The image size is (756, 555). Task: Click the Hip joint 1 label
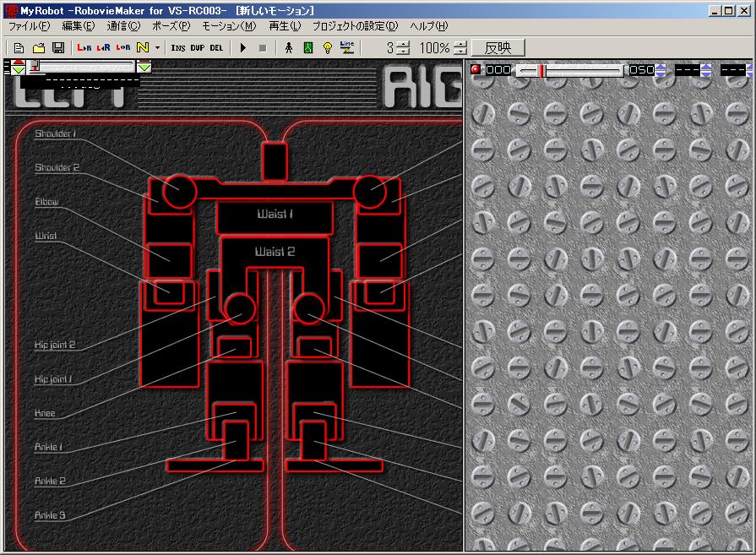(53, 379)
